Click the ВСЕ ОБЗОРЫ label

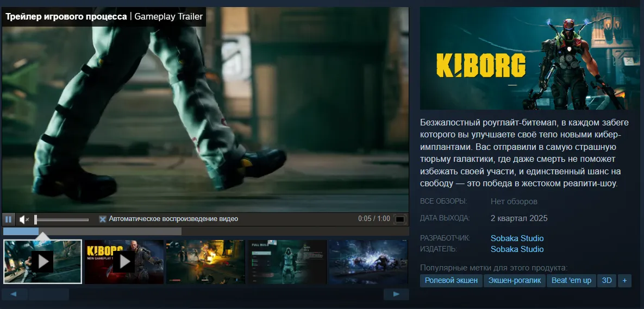(x=443, y=201)
